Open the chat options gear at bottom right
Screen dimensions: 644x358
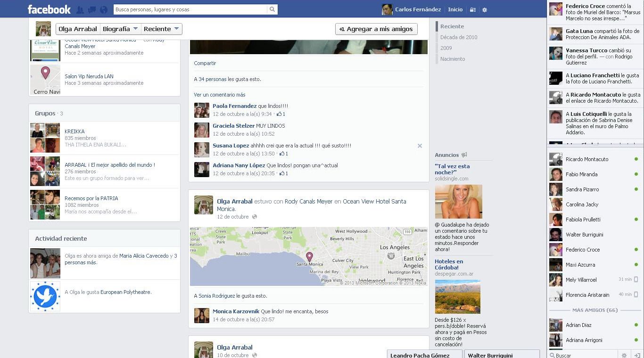[x=624, y=355]
